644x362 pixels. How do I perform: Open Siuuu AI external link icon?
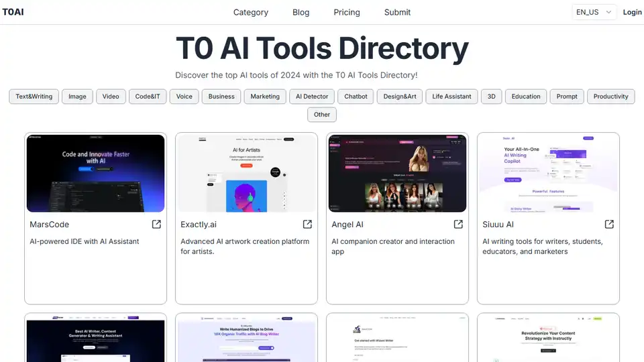pos(609,224)
